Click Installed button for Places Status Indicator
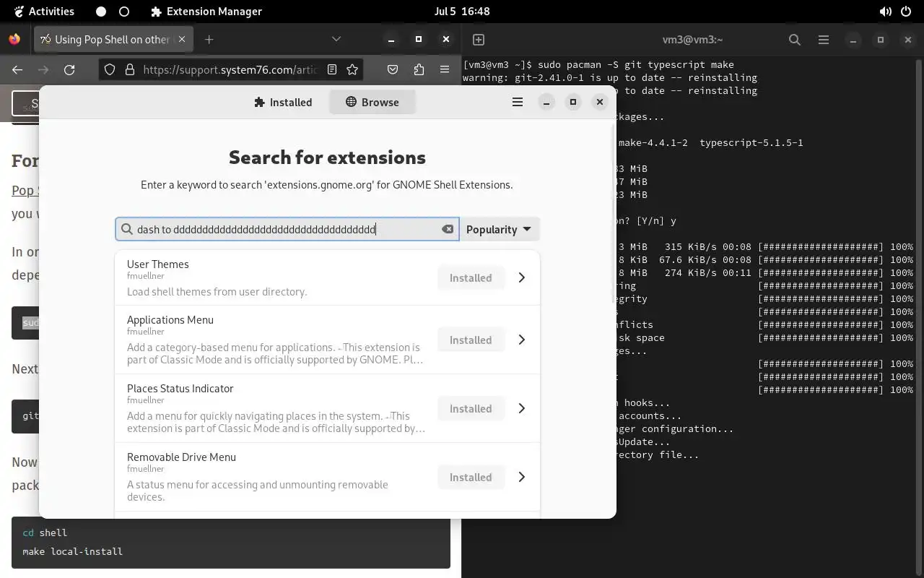This screenshot has height=578, width=924. 471,408
